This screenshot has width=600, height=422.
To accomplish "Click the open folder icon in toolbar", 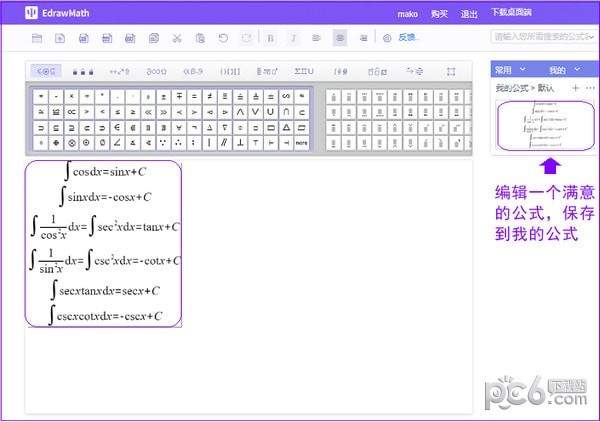I will [x=37, y=38].
